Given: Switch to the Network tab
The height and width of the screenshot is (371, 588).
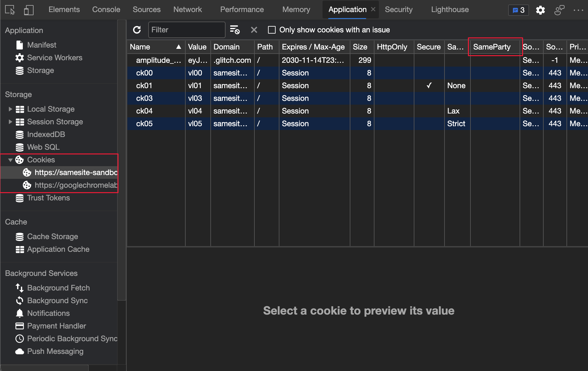Looking at the screenshot, I should point(188,10).
